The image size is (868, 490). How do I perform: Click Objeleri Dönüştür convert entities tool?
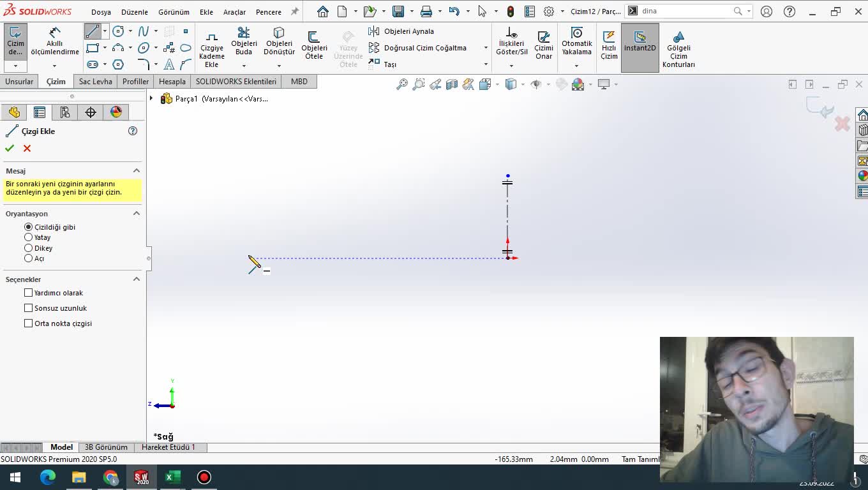pos(279,42)
